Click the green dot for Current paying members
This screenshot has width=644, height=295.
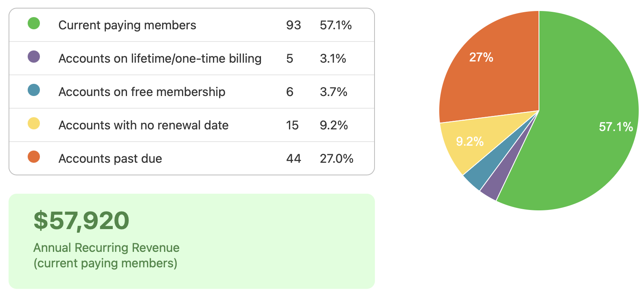click(34, 24)
